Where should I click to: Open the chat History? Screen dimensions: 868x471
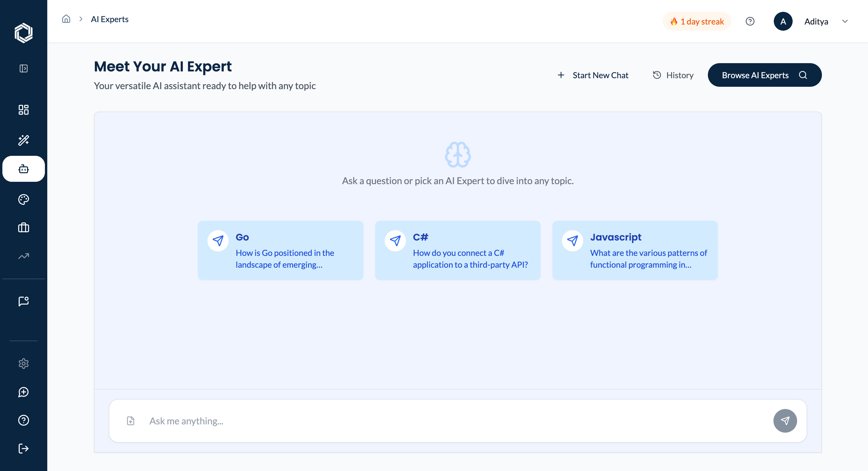coord(673,75)
